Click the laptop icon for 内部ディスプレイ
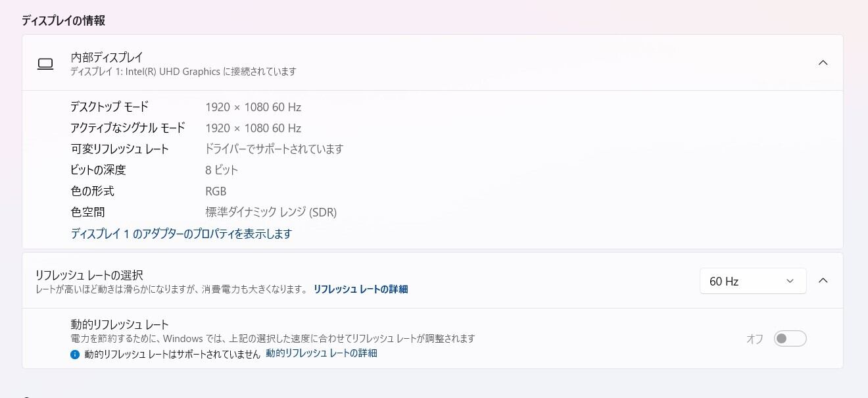 click(x=45, y=63)
